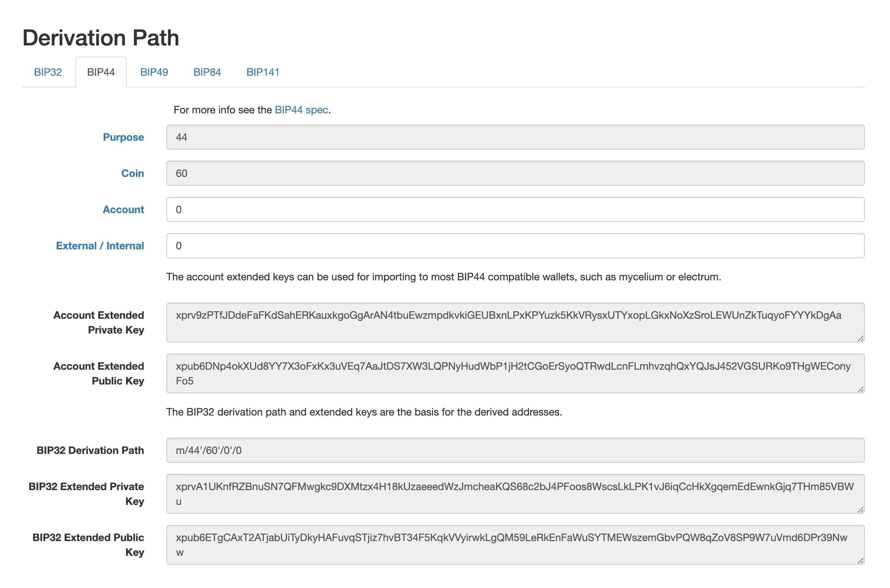Open the BIP141 tab
The width and height of the screenshot is (890, 588).
coord(263,72)
